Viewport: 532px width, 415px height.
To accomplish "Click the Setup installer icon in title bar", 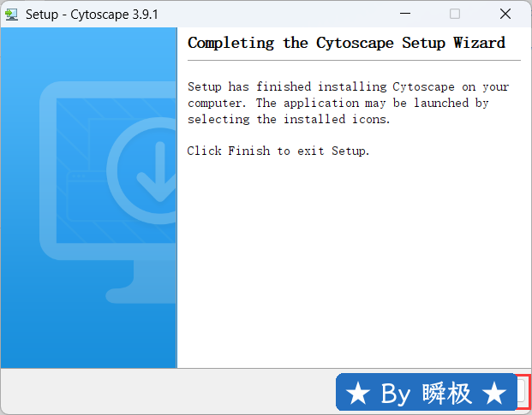I will click(12, 14).
